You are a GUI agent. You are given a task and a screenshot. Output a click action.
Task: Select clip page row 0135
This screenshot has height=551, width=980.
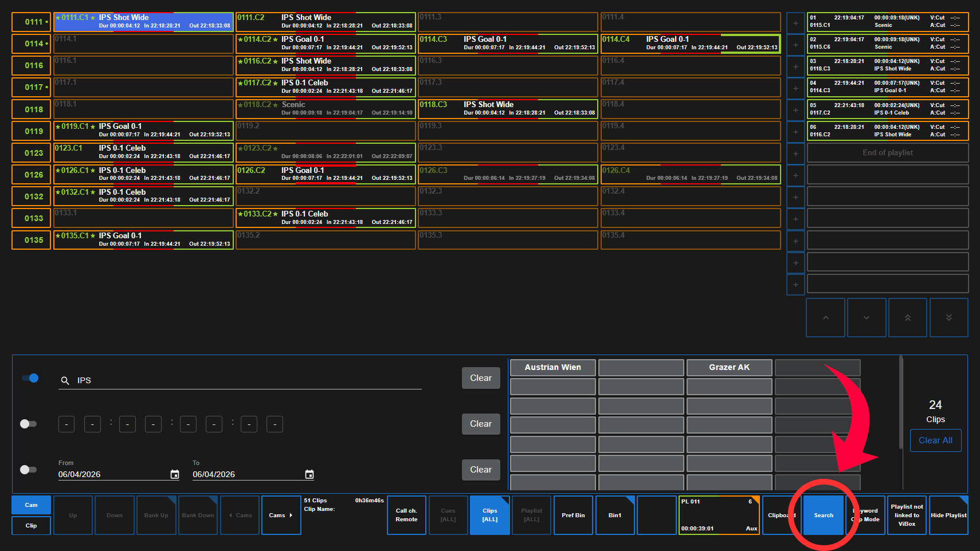point(31,240)
